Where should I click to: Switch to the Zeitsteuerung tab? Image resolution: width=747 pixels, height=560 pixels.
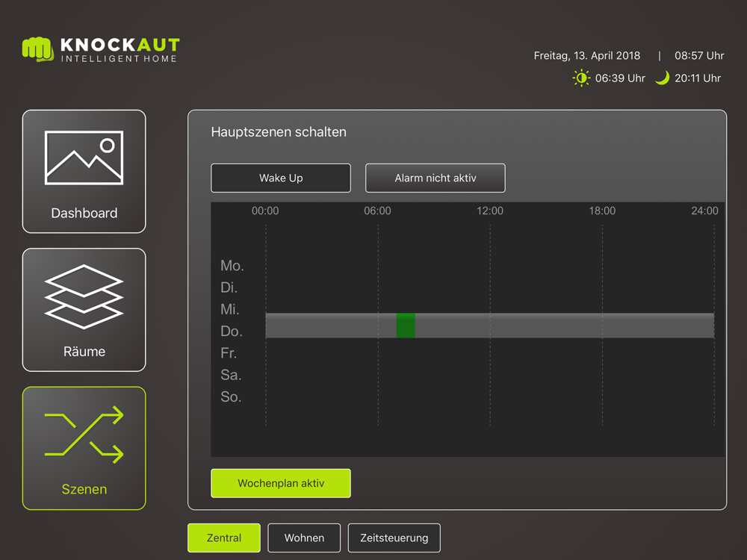coord(394,538)
